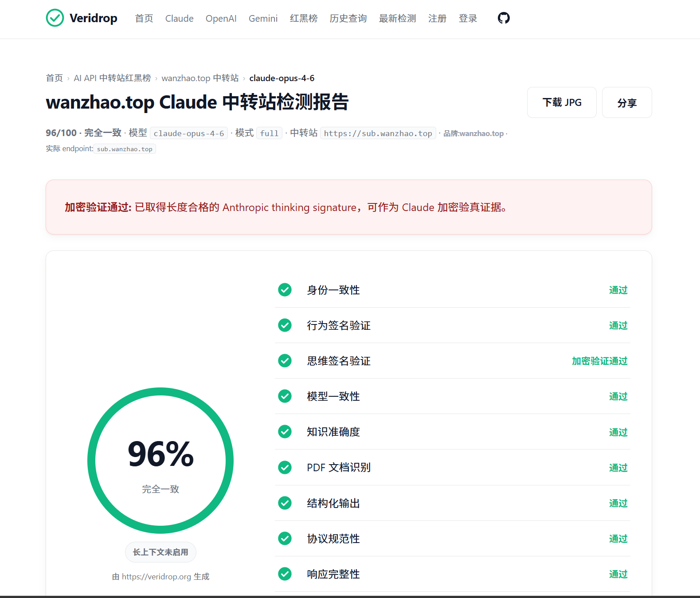Viewport: 700px width, 598px height.
Task: Click the 加密验证通过 alert banner text
Action: click(285, 207)
